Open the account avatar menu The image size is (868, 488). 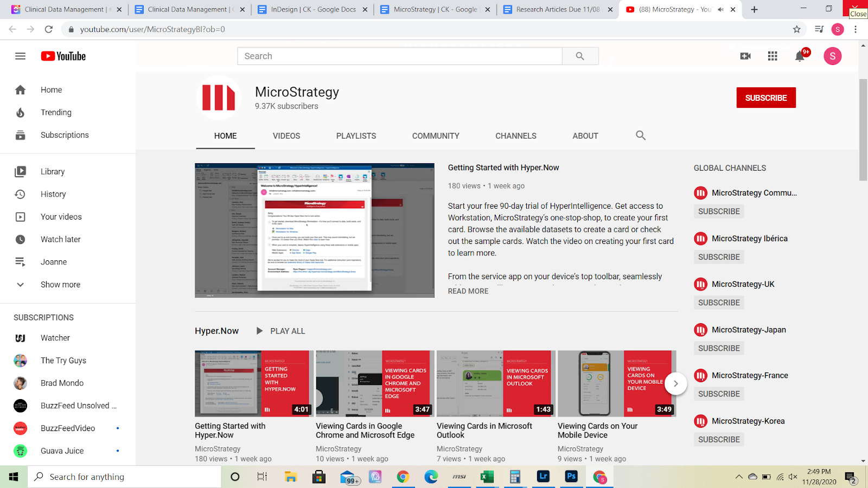point(832,56)
